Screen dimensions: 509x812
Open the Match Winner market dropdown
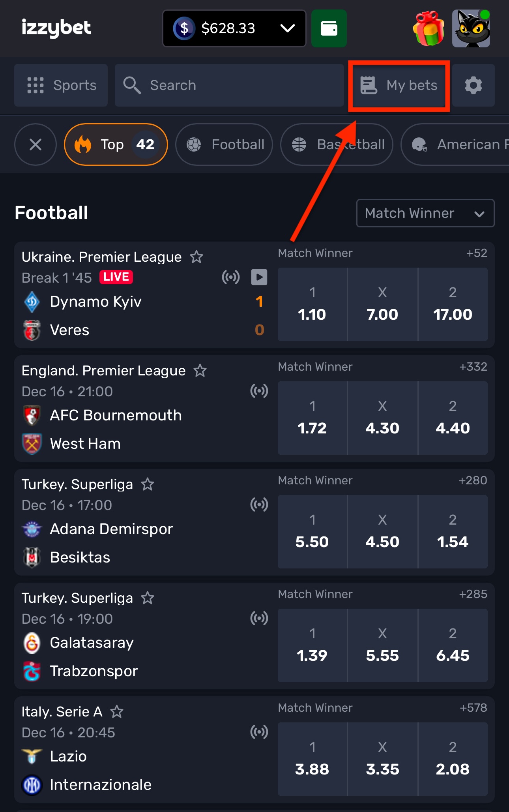[x=425, y=213]
